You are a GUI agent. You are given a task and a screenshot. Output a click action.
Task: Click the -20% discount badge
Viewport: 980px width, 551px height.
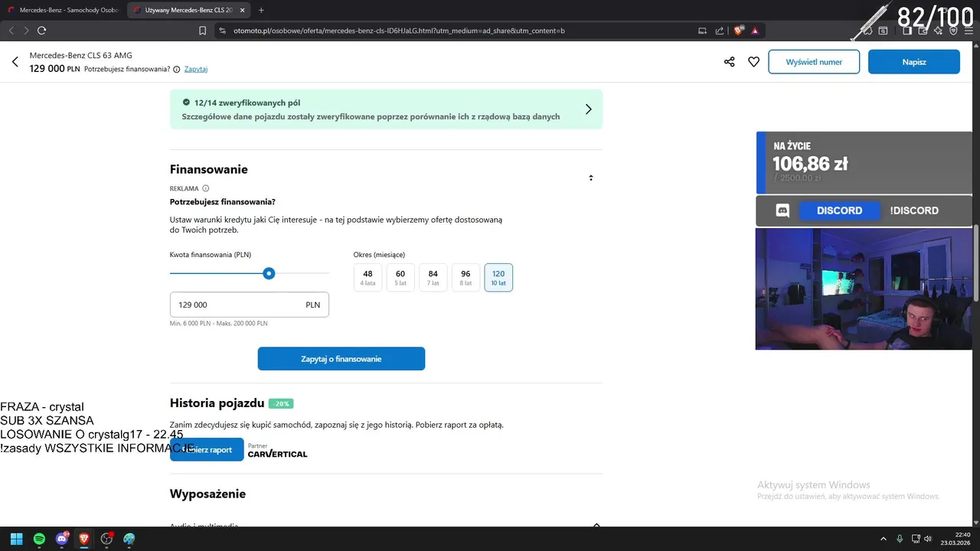(x=281, y=404)
